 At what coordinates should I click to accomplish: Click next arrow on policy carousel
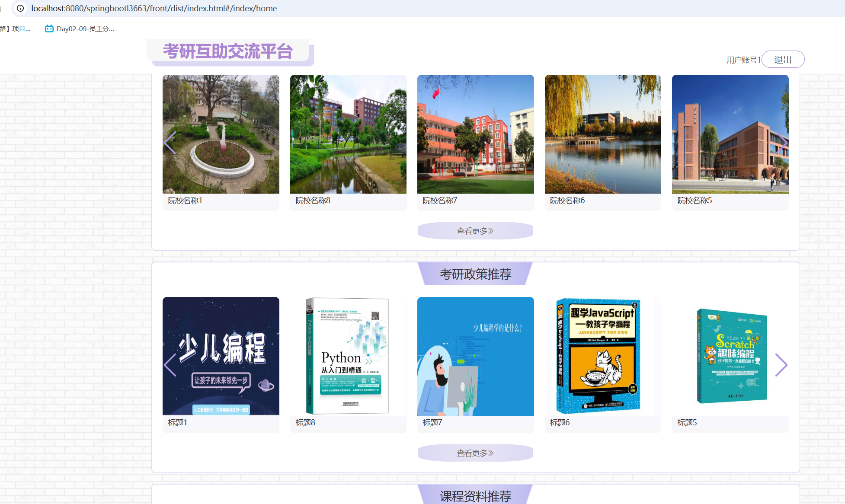coord(781,365)
